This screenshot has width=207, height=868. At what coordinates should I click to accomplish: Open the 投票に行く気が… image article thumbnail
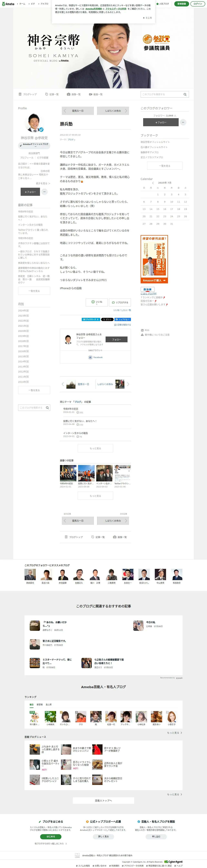coord(86,473)
